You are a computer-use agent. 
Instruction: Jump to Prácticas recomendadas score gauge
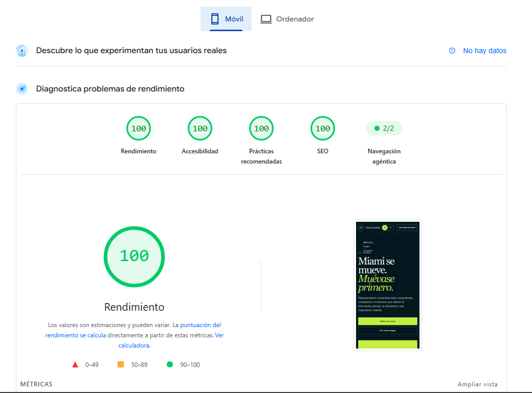pyautogui.click(x=261, y=128)
